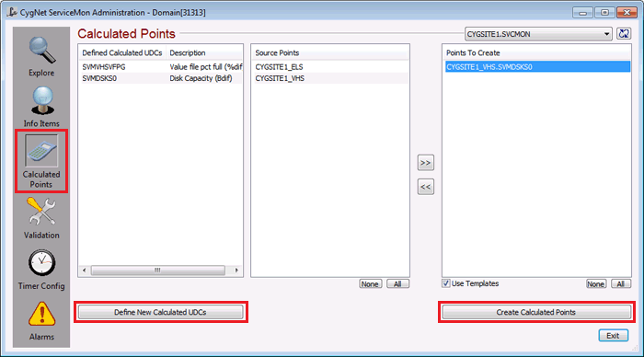Click the Value file pct full description cell
The width and height of the screenshot is (644, 357).
[205, 66]
